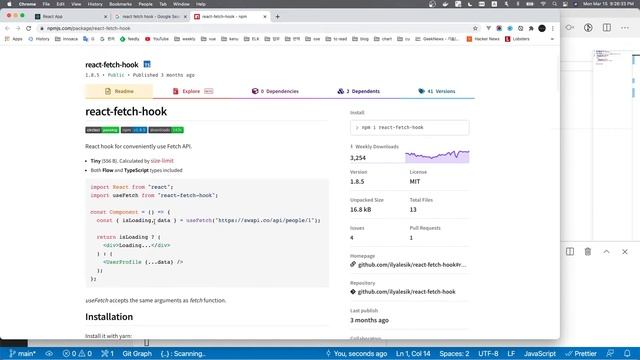The width and height of the screenshot is (640, 360).
Task: Click the Apps bookmarks shortcut
Action: (13, 39)
